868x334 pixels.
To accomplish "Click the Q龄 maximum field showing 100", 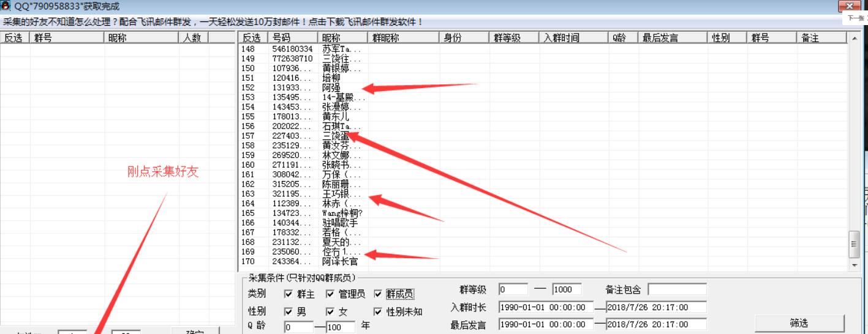I will tap(341, 327).
